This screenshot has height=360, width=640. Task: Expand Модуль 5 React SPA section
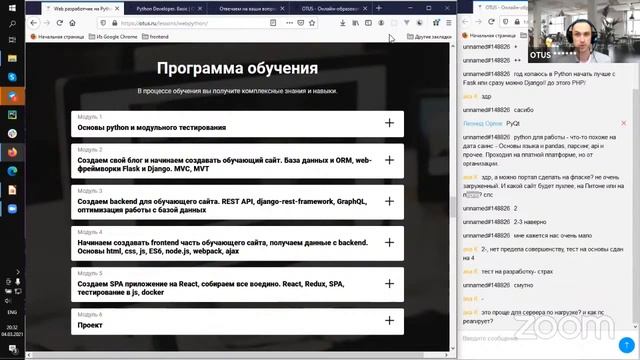tap(238, 284)
